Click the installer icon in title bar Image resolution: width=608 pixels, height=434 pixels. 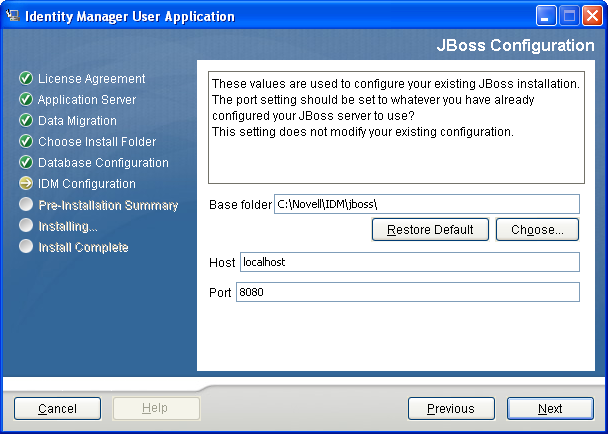[12, 16]
